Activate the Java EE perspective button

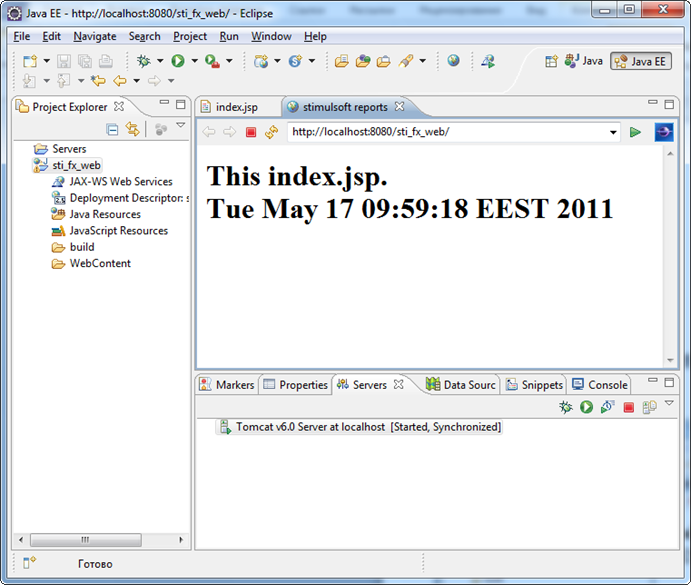tap(641, 61)
